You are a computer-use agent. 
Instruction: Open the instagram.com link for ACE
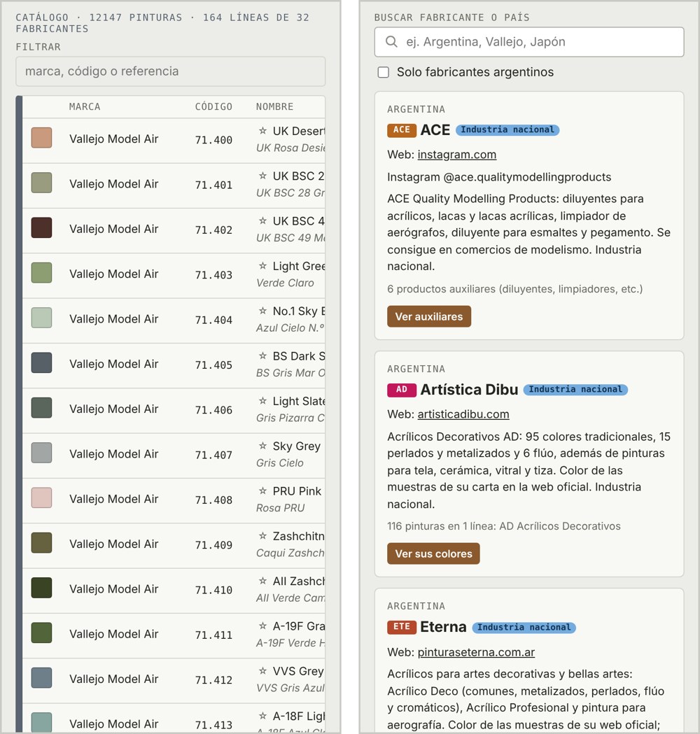tap(457, 155)
